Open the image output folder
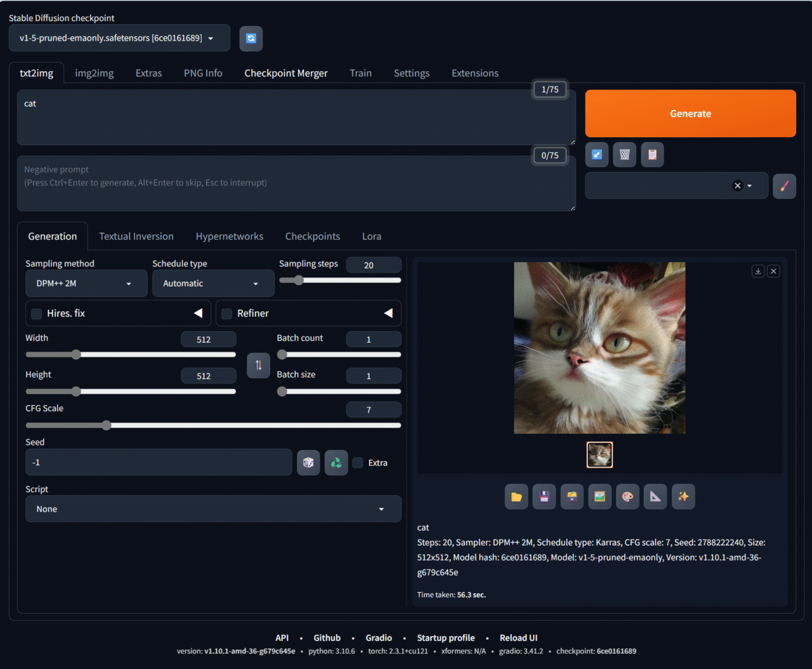Screen dimensions: 812x669 click(516, 496)
